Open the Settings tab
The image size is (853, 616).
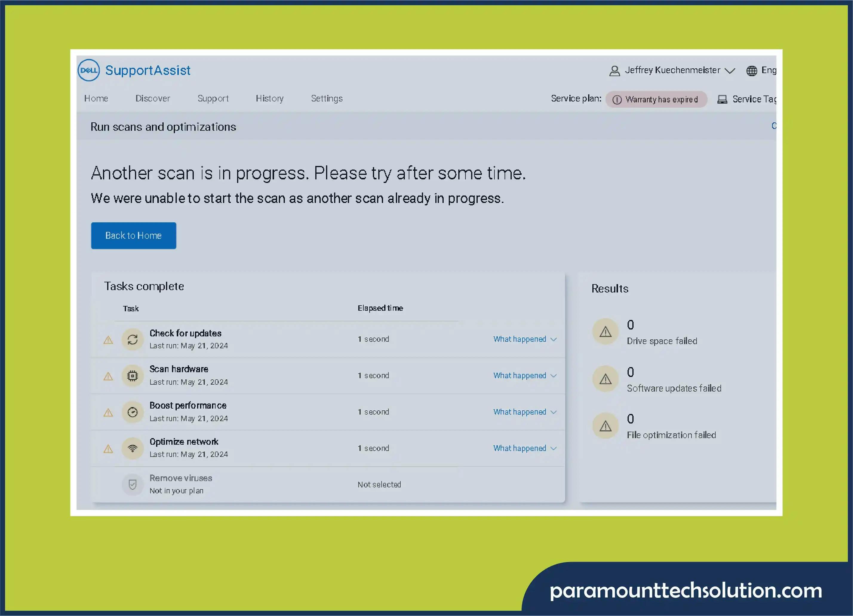tap(327, 98)
